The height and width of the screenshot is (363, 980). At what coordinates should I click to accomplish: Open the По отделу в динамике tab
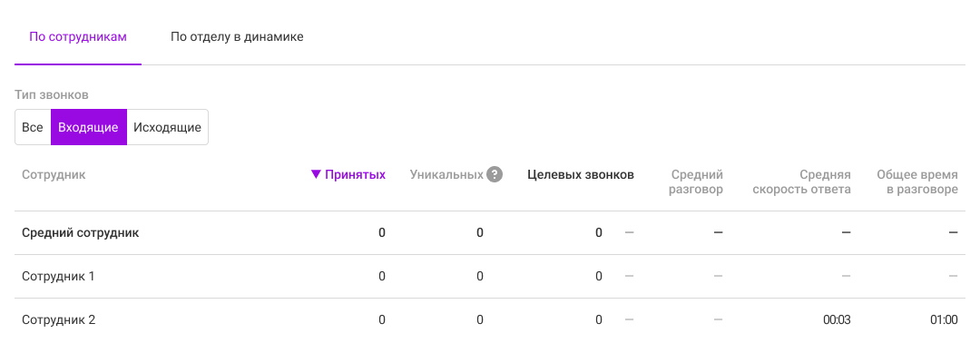(237, 37)
